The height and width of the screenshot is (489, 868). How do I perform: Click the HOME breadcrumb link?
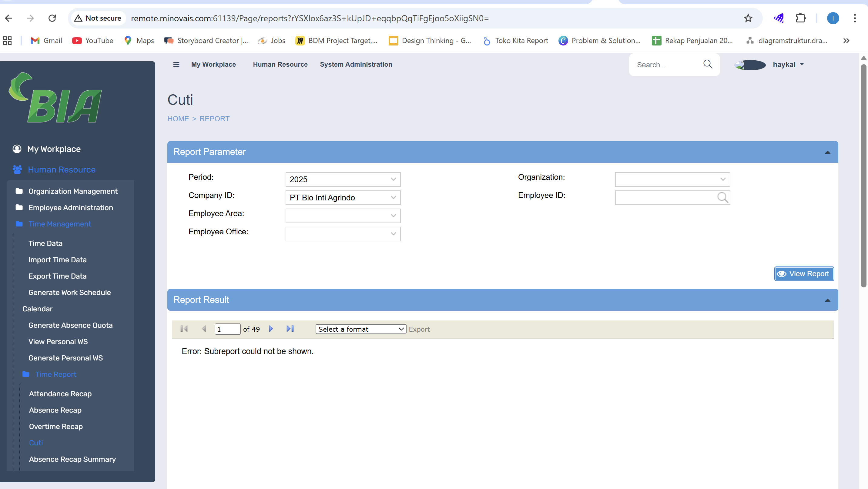(178, 119)
